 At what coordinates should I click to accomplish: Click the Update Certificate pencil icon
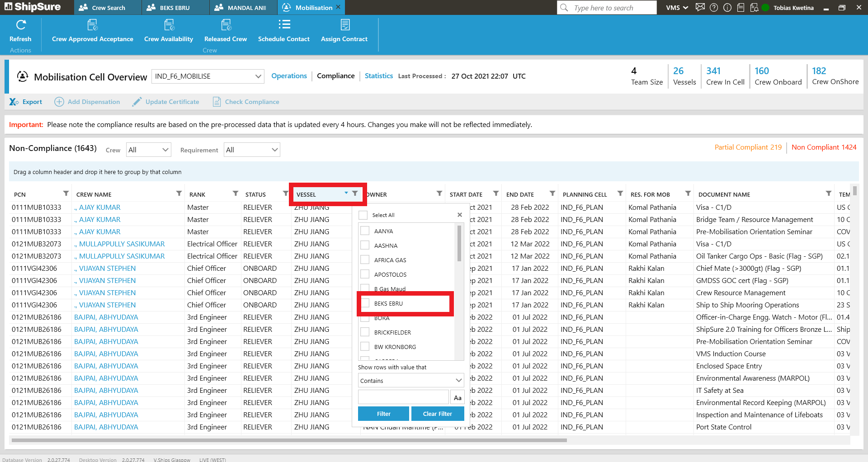click(x=137, y=102)
